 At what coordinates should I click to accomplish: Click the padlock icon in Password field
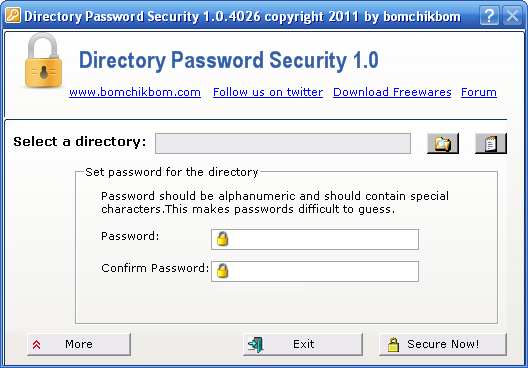pos(222,239)
